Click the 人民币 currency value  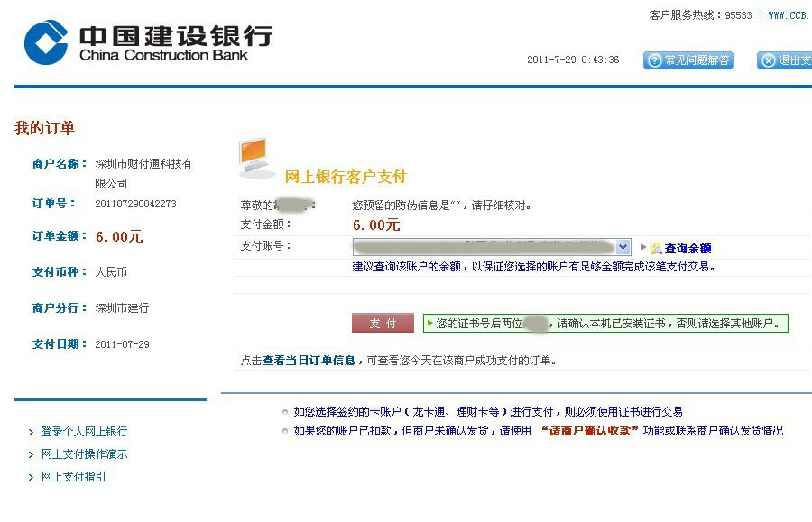tap(111, 272)
